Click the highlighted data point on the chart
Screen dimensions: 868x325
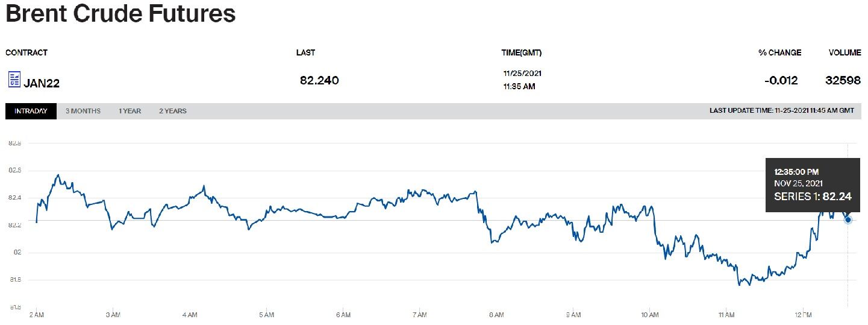tap(848, 220)
